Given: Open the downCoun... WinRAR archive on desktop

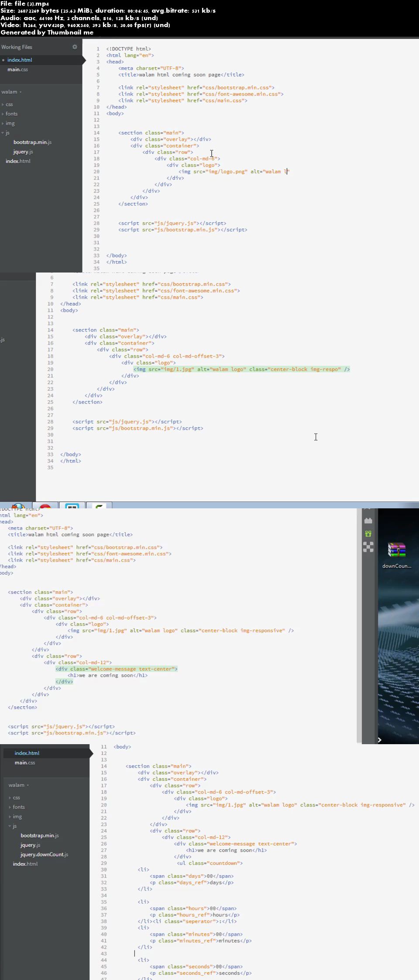Looking at the screenshot, I should (397, 555).
